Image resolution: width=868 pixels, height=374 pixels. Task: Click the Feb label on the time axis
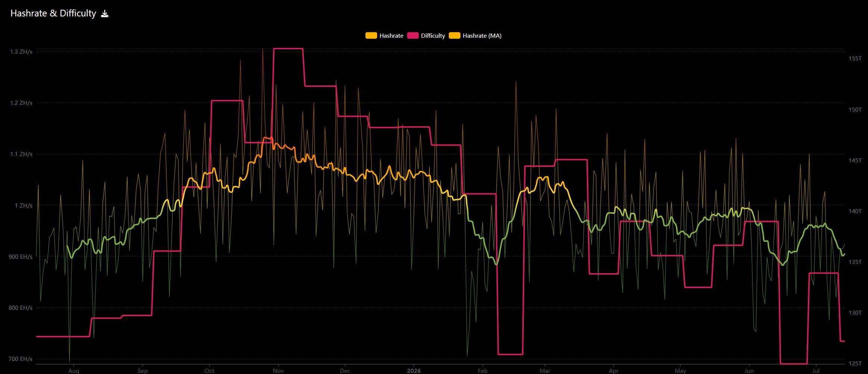(x=483, y=371)
